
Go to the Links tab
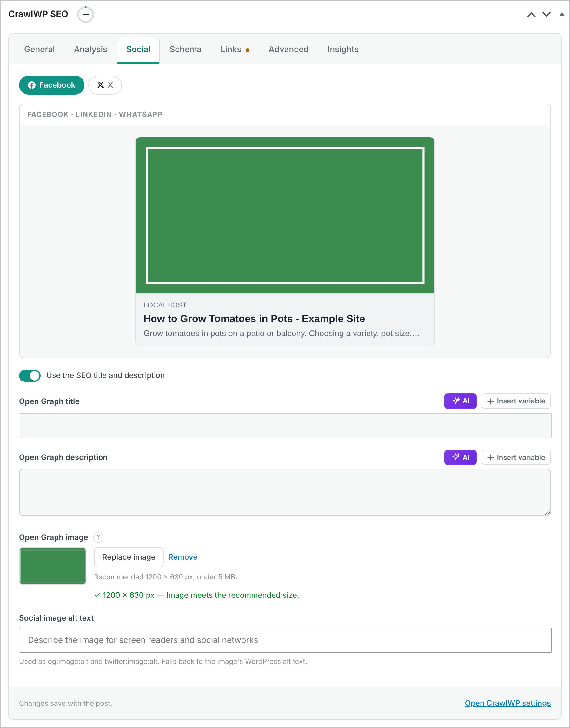(235, 50)
